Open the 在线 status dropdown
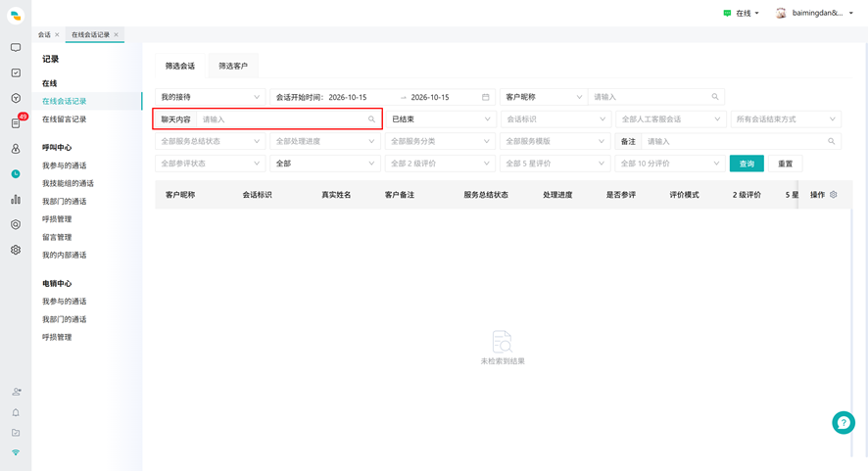 pyautogui.click(x=742, y=13)
